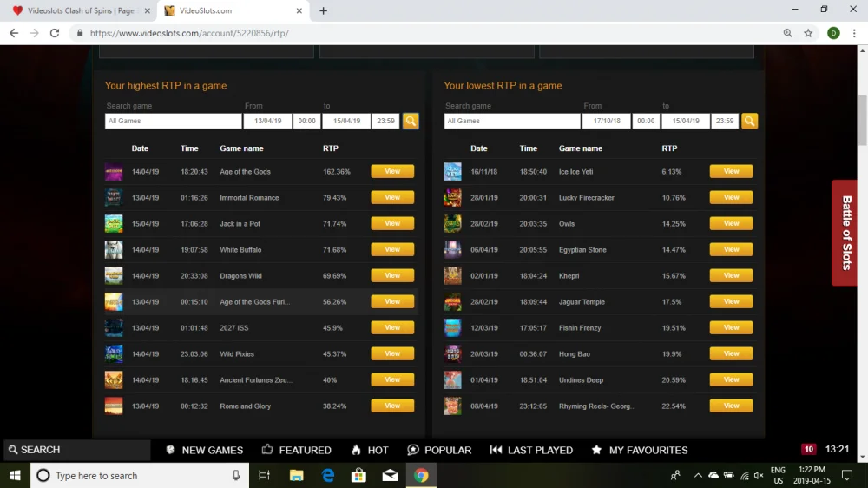Viewport: 868px width, 488px height.
Task: Open Chrome three-dot menu
Action: click(x=854, y=33)
